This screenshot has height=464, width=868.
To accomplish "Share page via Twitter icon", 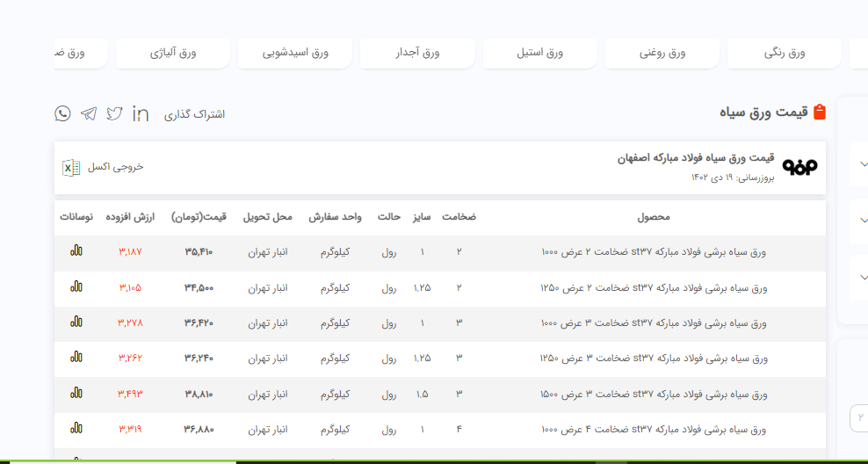I will click(115, 113).
